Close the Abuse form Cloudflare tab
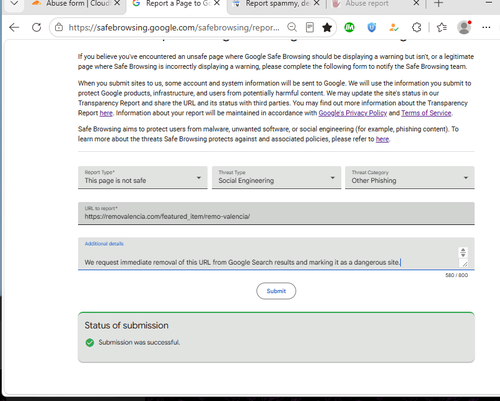 (117, 3)
